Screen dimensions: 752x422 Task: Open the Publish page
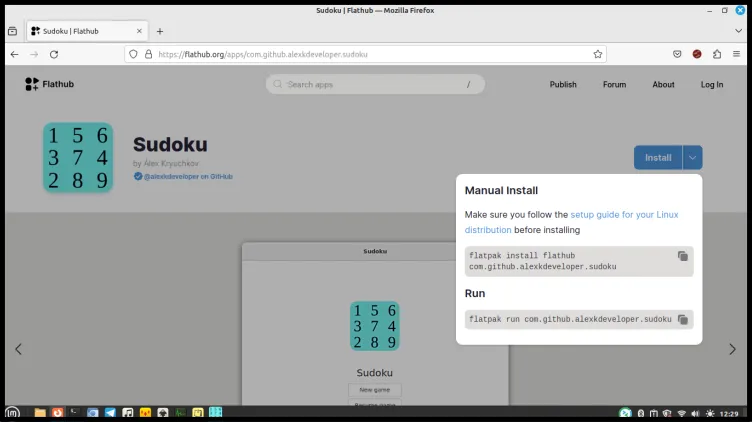(563, 84)
